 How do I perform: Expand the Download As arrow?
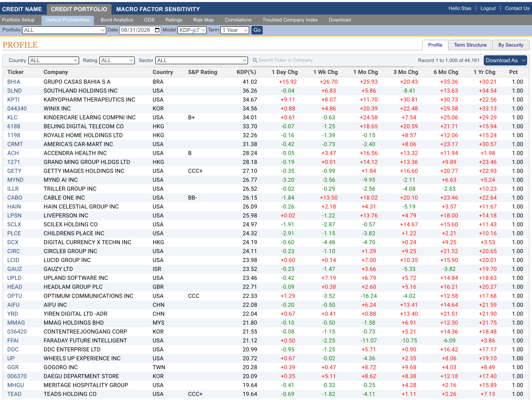coord(523,60)
